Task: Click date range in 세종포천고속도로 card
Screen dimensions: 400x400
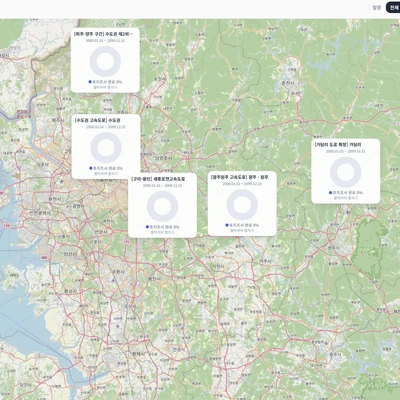Action: click(163, 185)
